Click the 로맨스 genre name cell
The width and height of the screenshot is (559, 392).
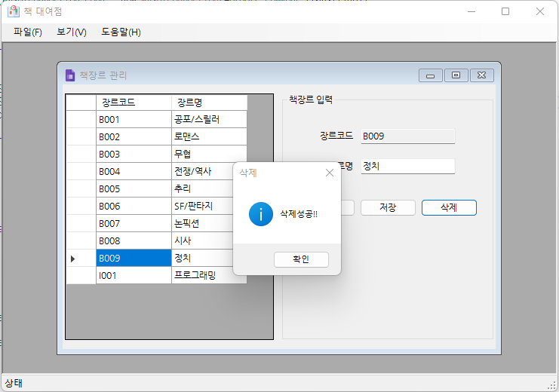click(209, 137)
